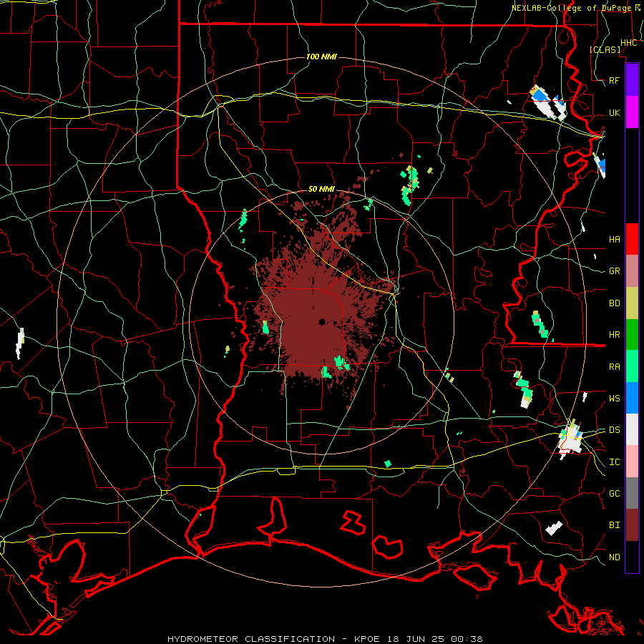Viewport: 644px width, 644px height.
Task: Click the HYDROMETEOR CLASSIFICATION title text
Action: (x=251, y=639)
